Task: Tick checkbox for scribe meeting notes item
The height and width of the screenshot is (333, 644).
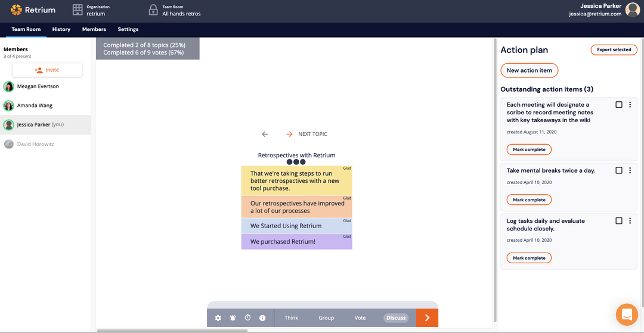Action: [619, 105]
